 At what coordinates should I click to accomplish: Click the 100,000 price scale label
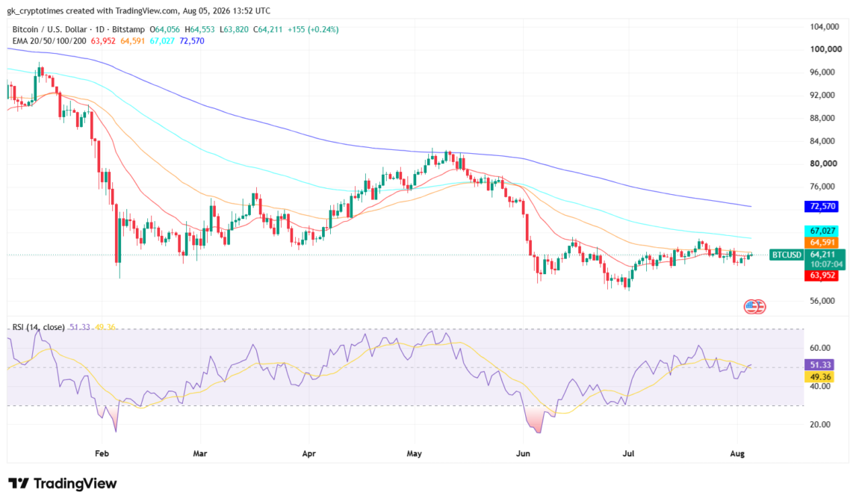point(826,49)
